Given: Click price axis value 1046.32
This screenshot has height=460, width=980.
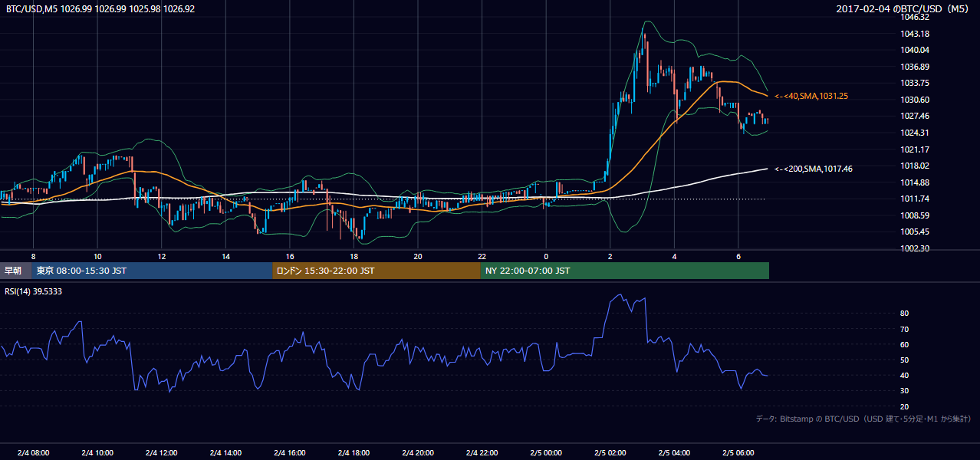Looking at the screenshot, I should 916,17.
